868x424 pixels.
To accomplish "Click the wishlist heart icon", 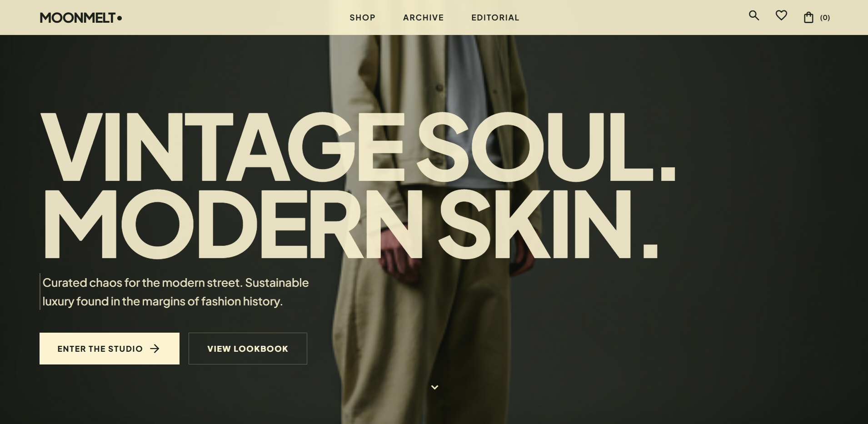I will click(x=781, y=16).
